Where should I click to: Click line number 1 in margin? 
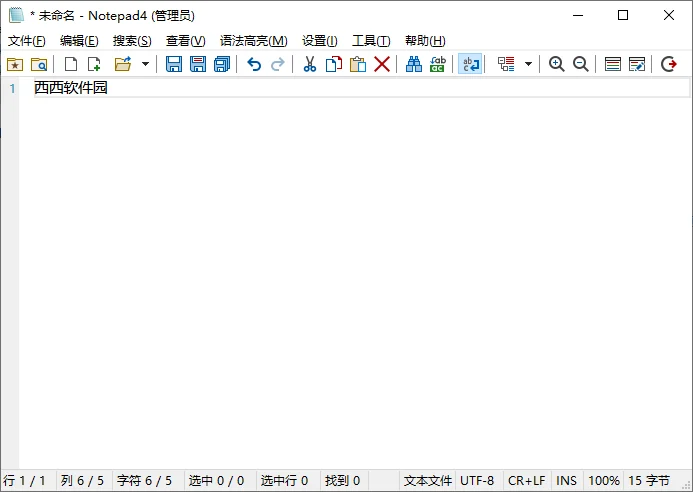(13, 88)
